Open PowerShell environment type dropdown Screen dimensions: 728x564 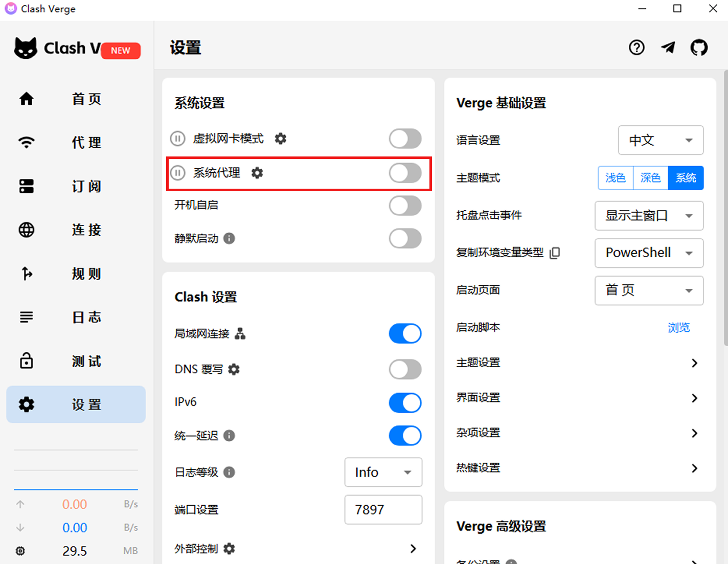[649, 253]
